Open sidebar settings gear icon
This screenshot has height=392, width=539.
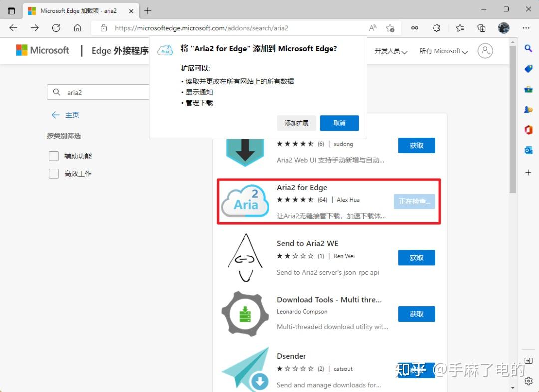[529, 381]
